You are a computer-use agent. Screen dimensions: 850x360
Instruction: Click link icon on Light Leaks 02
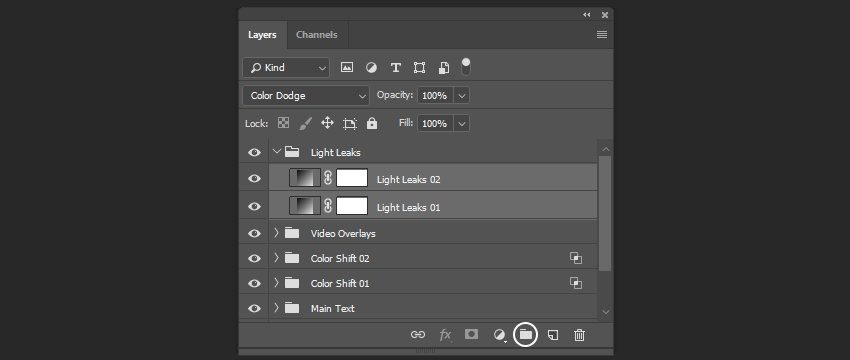pyautogui.click(x=328, y=178)
